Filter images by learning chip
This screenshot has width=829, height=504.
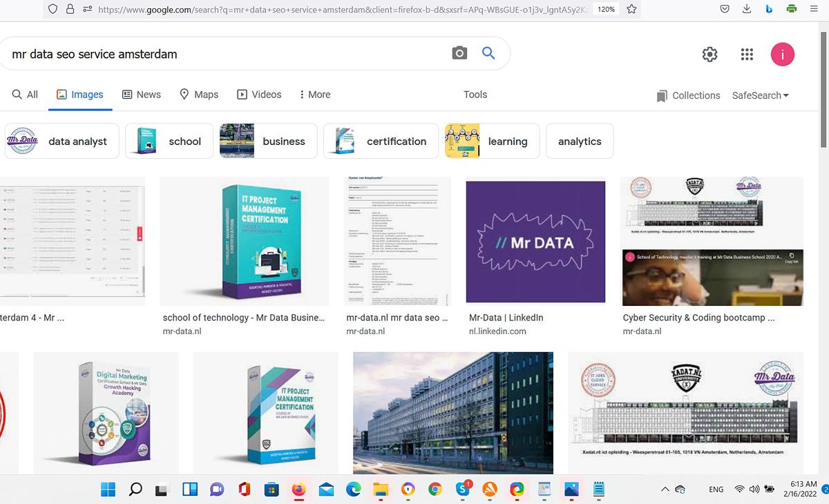pyautogui.click(x=493, y=141)
